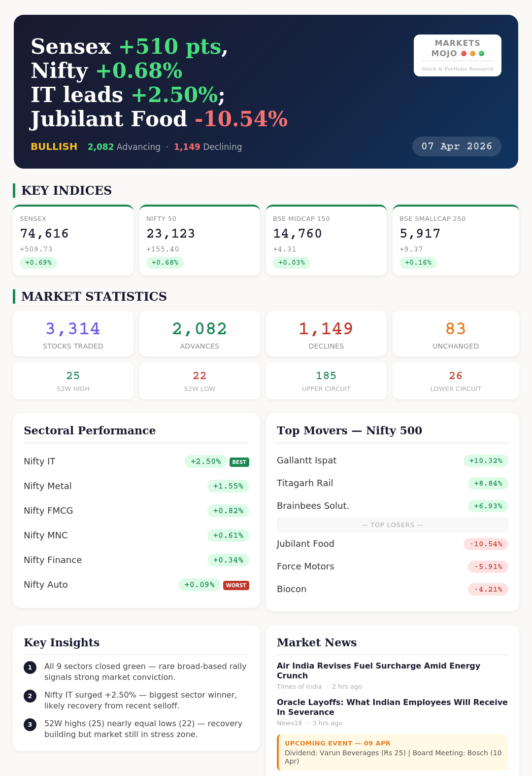Select the Nifty 50 index card
Screen dimensions: 532x776
(x=199, y=241)
